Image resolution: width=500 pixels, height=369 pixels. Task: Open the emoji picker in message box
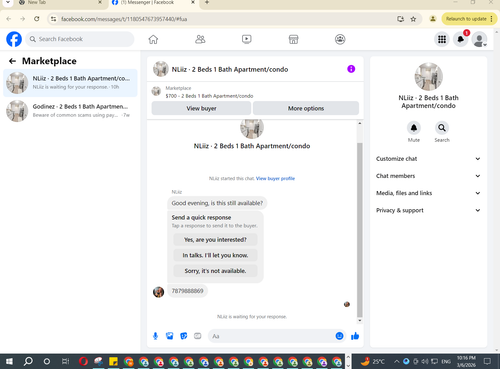(x=339, y=336)
